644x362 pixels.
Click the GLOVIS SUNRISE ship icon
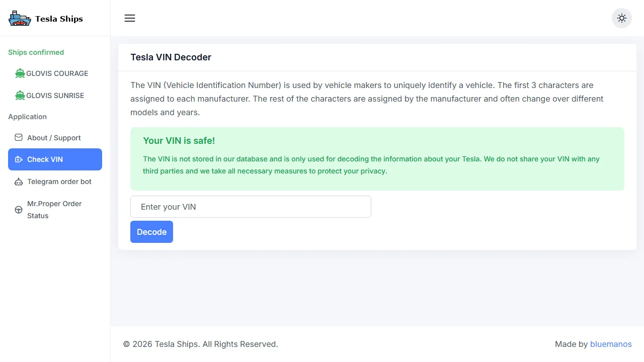20,96
